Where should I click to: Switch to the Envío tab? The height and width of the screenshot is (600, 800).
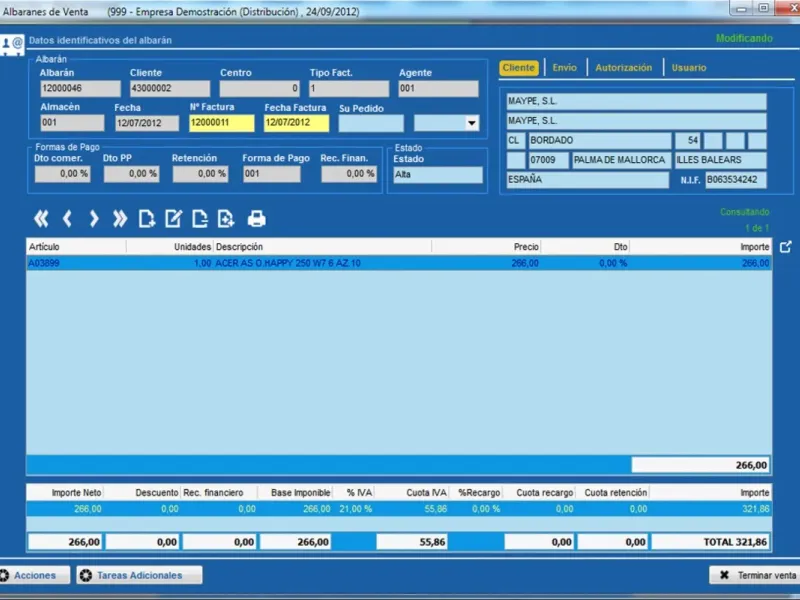coord(564,68)
